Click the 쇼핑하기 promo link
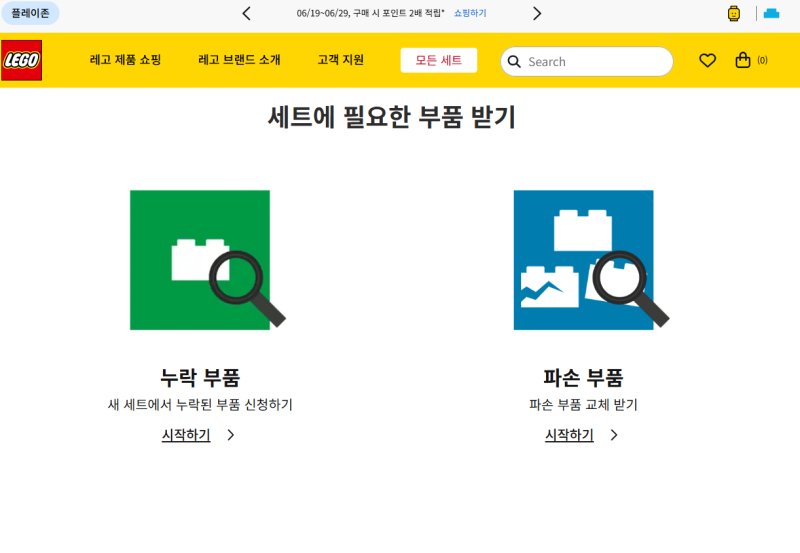The height and width of the screenshot is (553, 800). coord(470,13)
